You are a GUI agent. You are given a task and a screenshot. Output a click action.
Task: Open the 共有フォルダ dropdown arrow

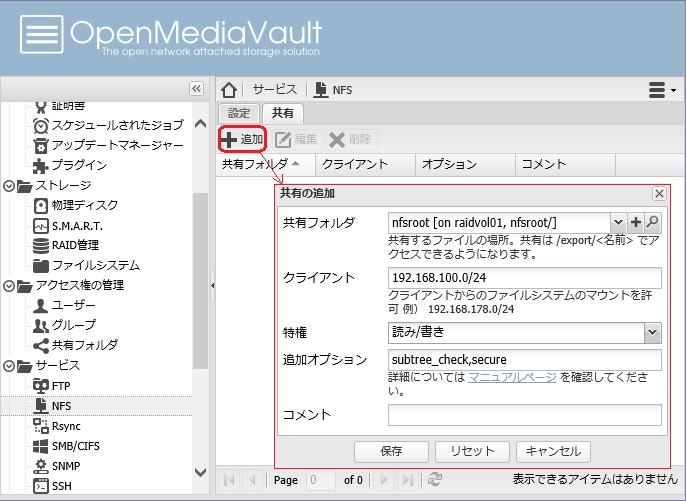pyautogui.click(x=618, y=223)
